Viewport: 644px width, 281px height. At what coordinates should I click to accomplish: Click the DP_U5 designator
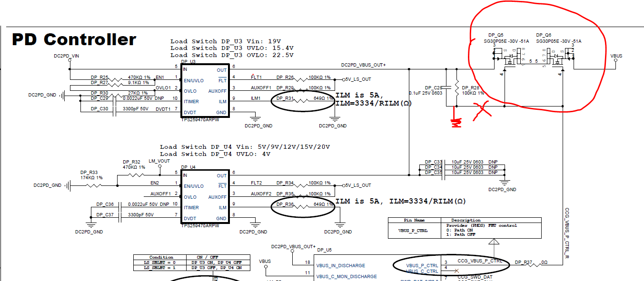324,250
